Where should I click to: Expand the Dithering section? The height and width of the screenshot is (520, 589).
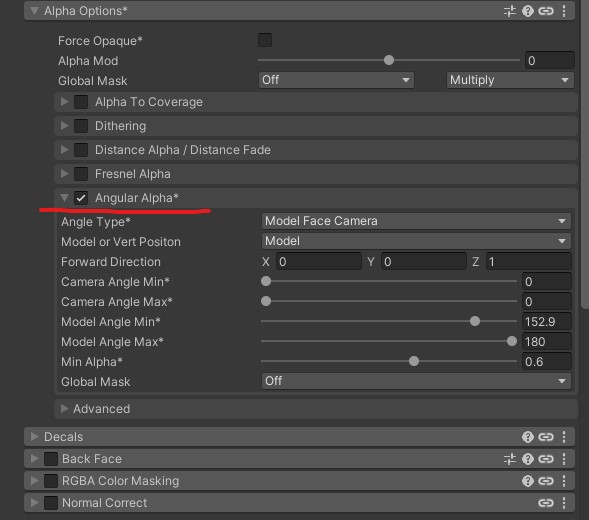[64, 125]
